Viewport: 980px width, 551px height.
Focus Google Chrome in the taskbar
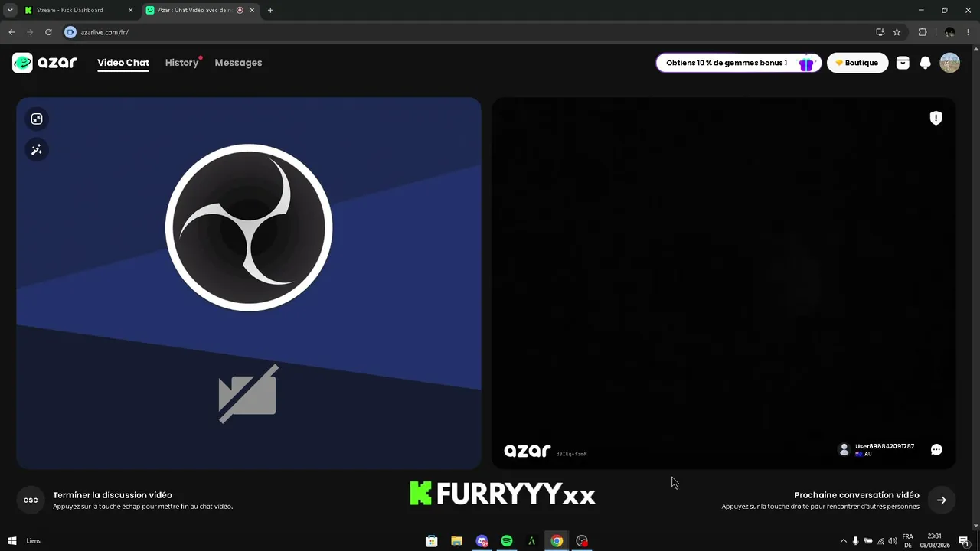pos(557,541)
